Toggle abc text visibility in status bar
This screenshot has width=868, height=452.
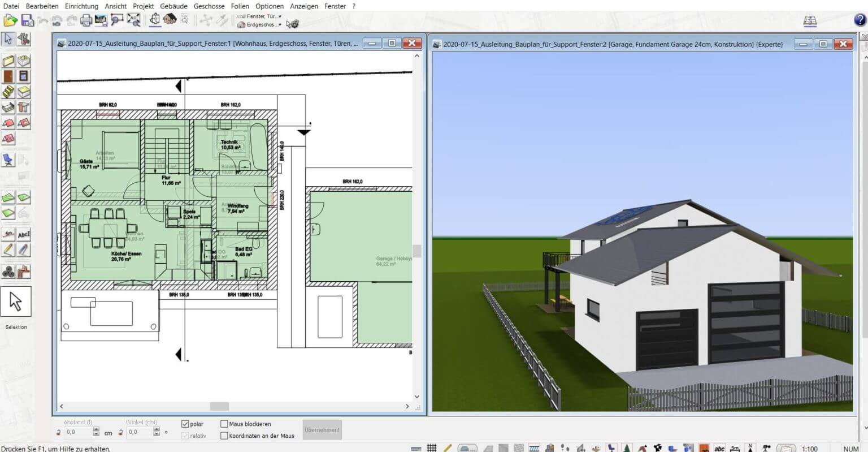click(719, 448)
